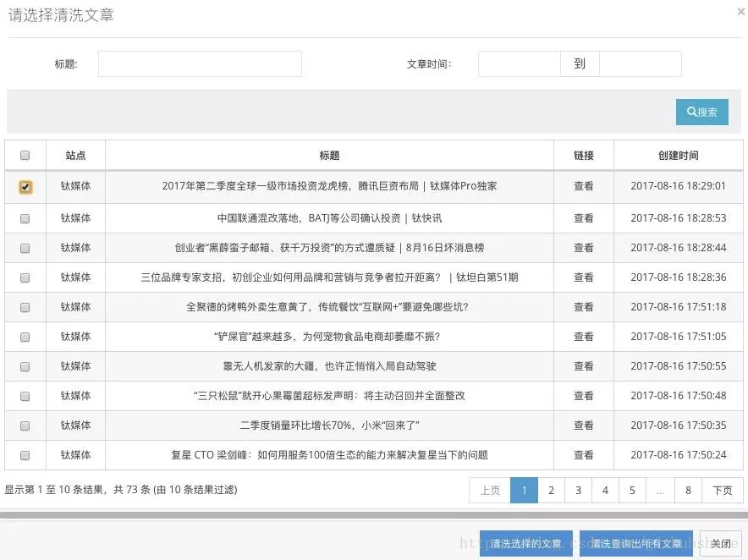
Task: Close the dialog with the X icon
Action: pos(741,12)
